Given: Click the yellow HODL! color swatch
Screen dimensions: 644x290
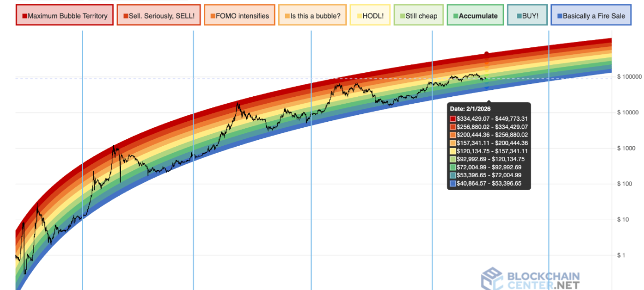Looking at the screenshot, I should tap(359, 16).
